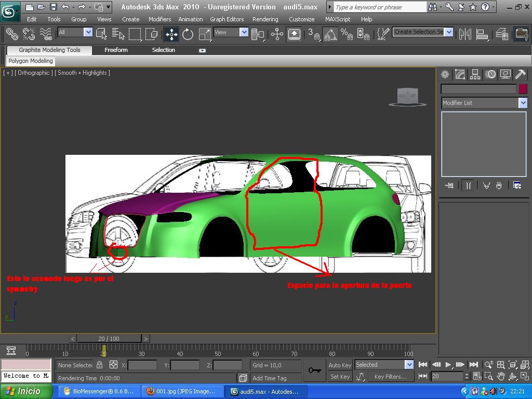532x399 pixels.
Task: Select the Move transform tool
Action: point(171,34)
